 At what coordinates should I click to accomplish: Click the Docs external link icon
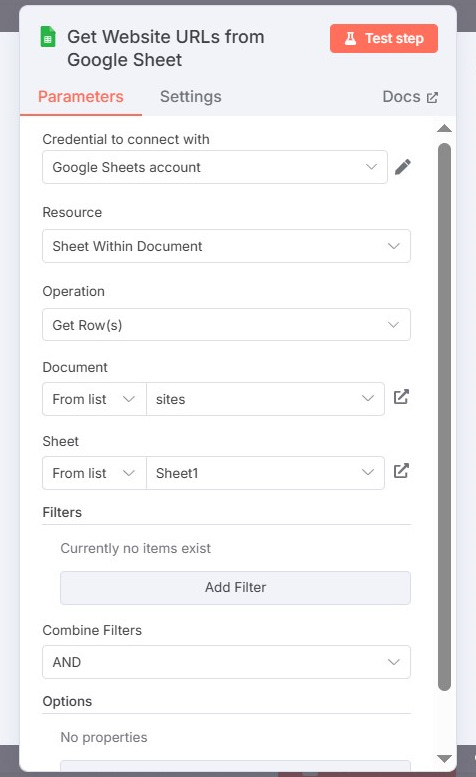tap(432, 97)
